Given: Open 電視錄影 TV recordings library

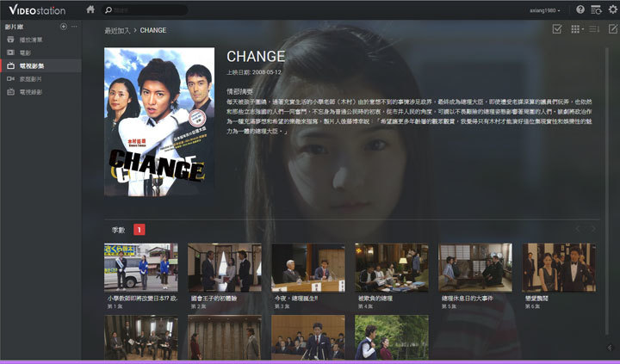Looking at the screenshot, I should [40, 92].
